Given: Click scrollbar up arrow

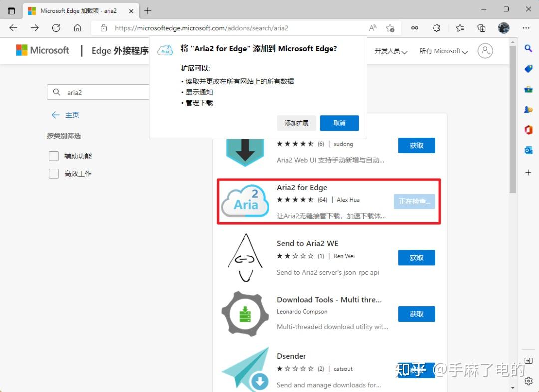Looking at the screenshot, I should click(x=512, y=42).
